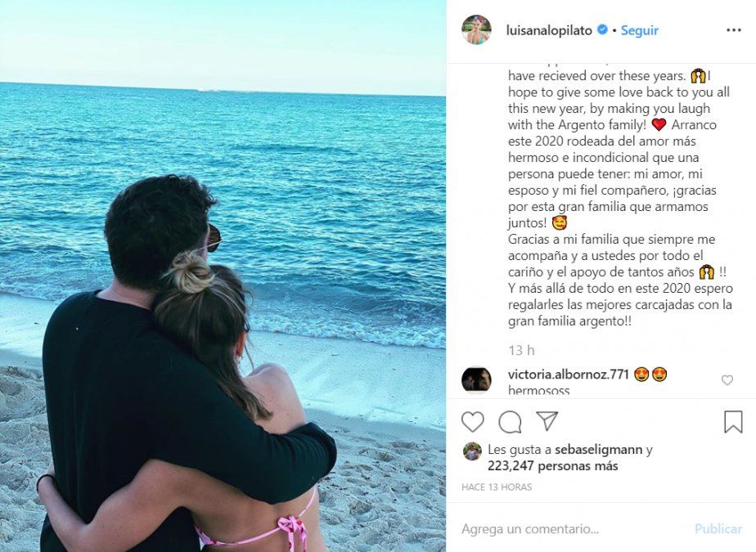Open luisanalopilato profile picture

pos(476,30)
